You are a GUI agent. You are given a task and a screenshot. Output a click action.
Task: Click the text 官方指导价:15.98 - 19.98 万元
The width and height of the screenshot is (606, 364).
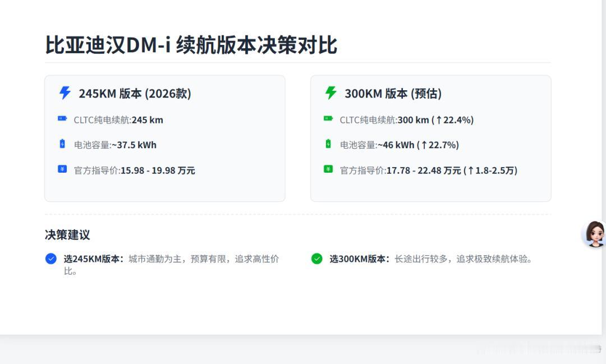coord(135,171)
